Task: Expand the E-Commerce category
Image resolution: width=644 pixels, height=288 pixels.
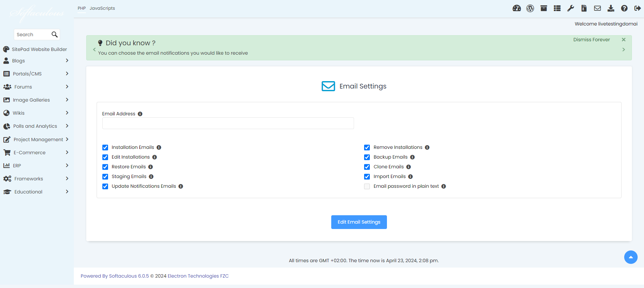Action: coord(36,153)
